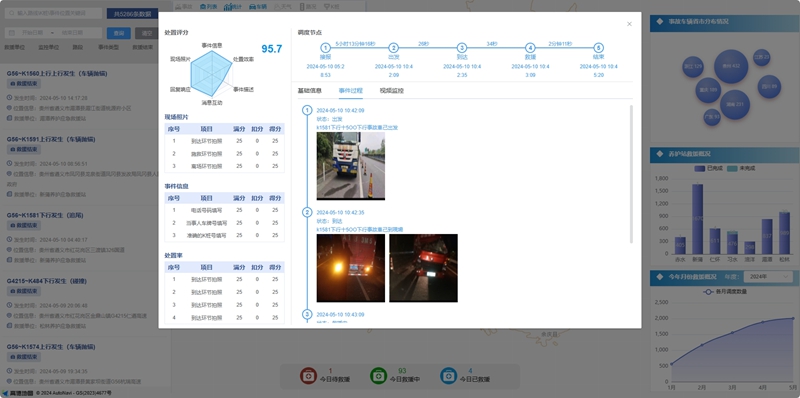Click the 贵州 432 bubble
This screenshot has width=800, height=398.
click(731, 66)
